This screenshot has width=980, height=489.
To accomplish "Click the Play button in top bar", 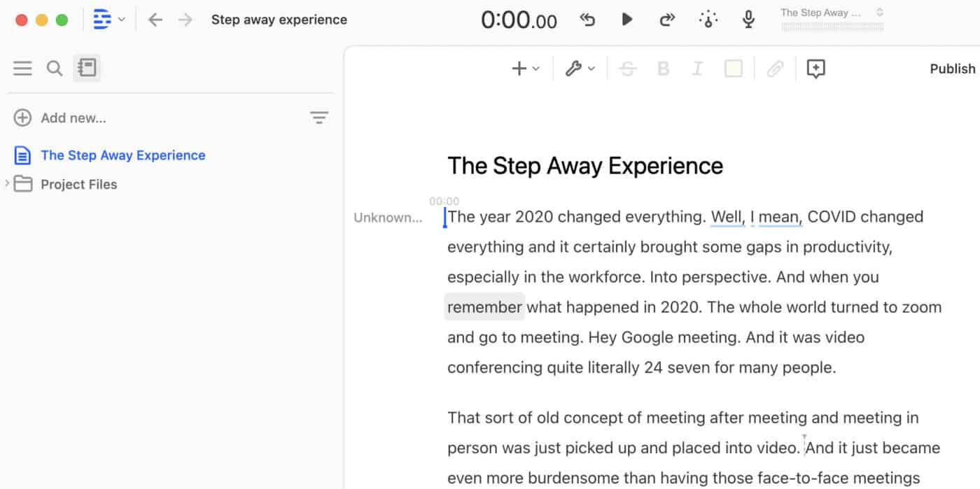I will [626, 20].
